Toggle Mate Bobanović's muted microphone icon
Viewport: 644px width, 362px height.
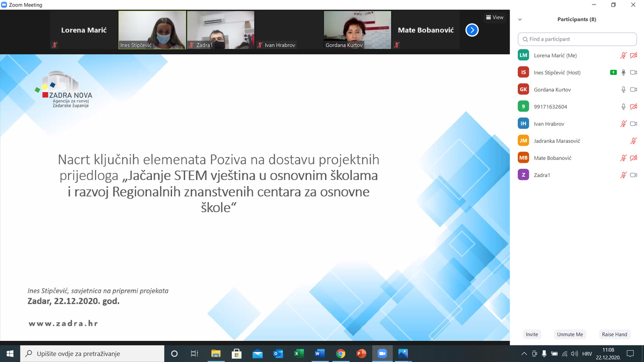tap(623, 158)
